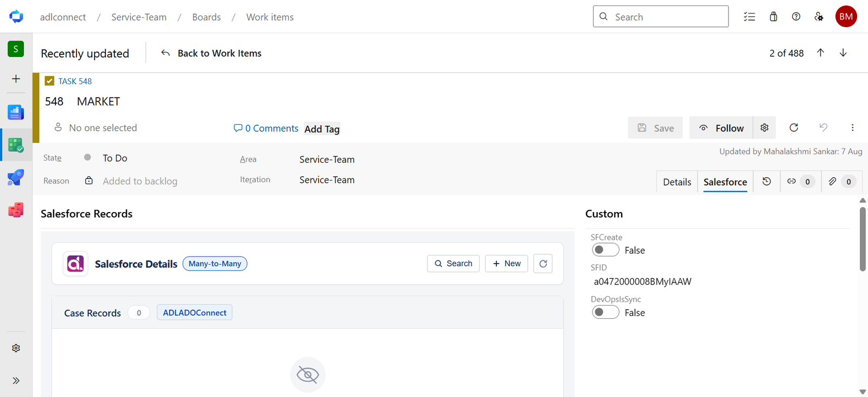Click the Follow button
Image resolution: width=868 pixels, height=397 pixels.
721,127
